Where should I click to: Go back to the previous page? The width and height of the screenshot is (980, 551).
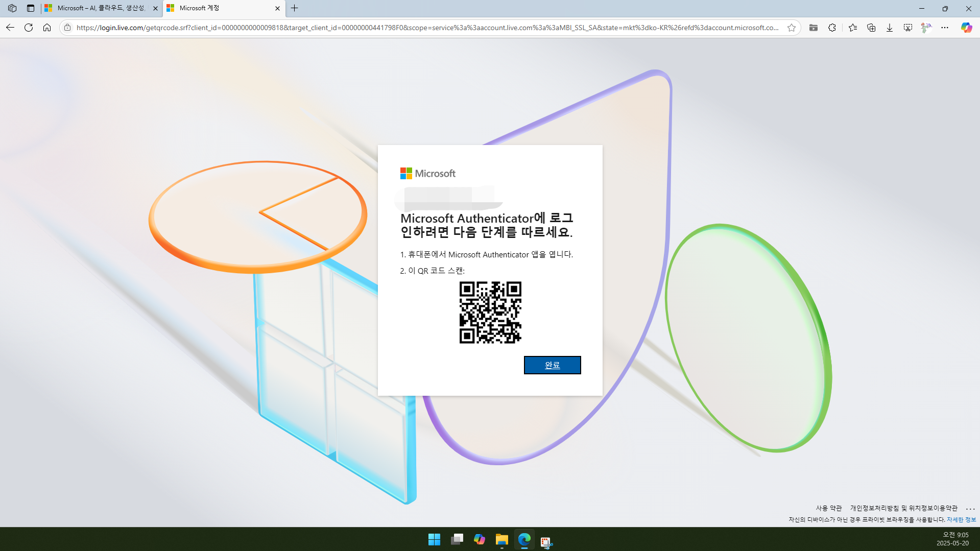click(x=10, y=28)
